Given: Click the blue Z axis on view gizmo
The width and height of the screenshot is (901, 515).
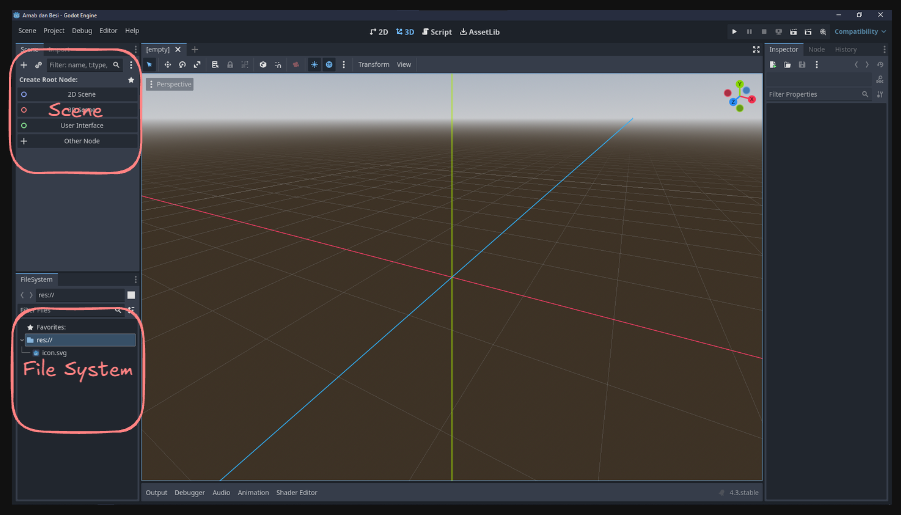Looking at the screenshot, I should point(733,102).
